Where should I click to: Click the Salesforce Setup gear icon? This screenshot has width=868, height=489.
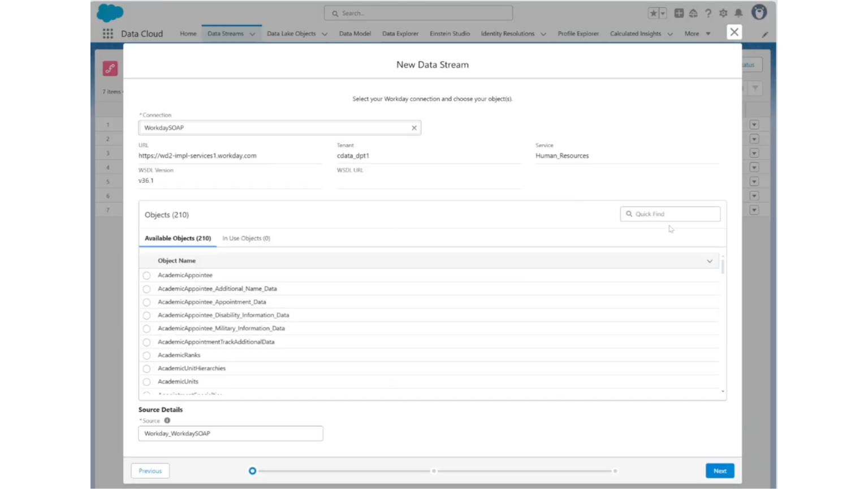[x=723, y=12]
